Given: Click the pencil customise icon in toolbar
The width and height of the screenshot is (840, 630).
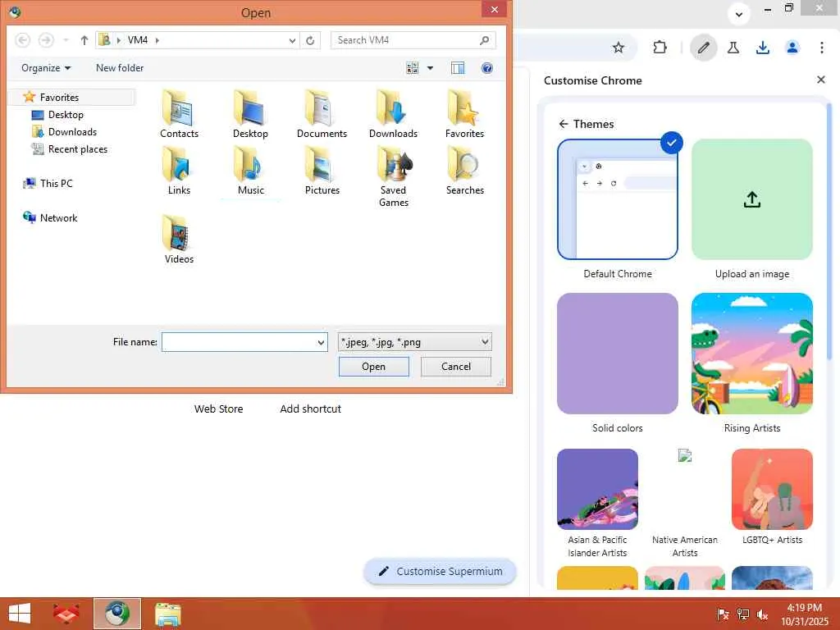Looking at the screenshot, I should pos(703,48).
